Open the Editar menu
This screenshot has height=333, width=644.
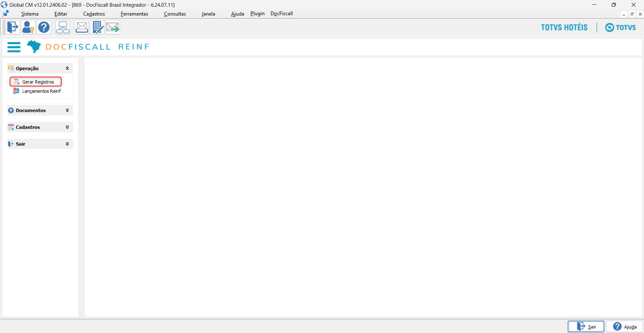[x=61, y=14]
